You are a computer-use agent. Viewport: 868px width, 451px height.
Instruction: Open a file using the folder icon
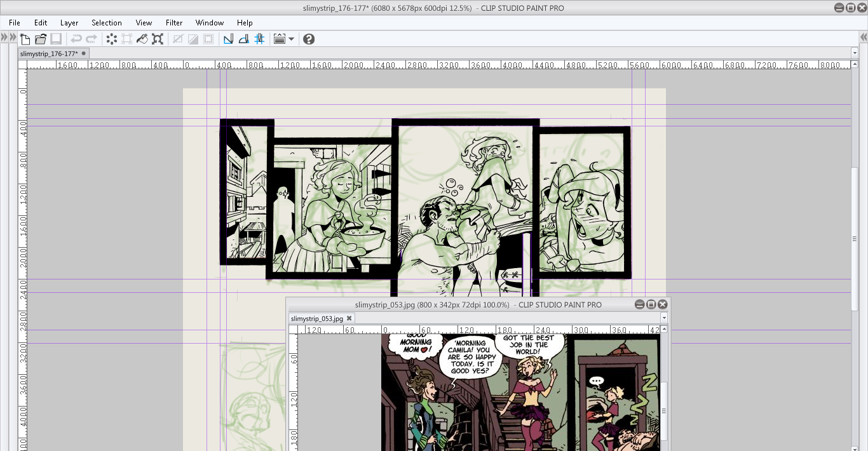click(x=41, y=39)
